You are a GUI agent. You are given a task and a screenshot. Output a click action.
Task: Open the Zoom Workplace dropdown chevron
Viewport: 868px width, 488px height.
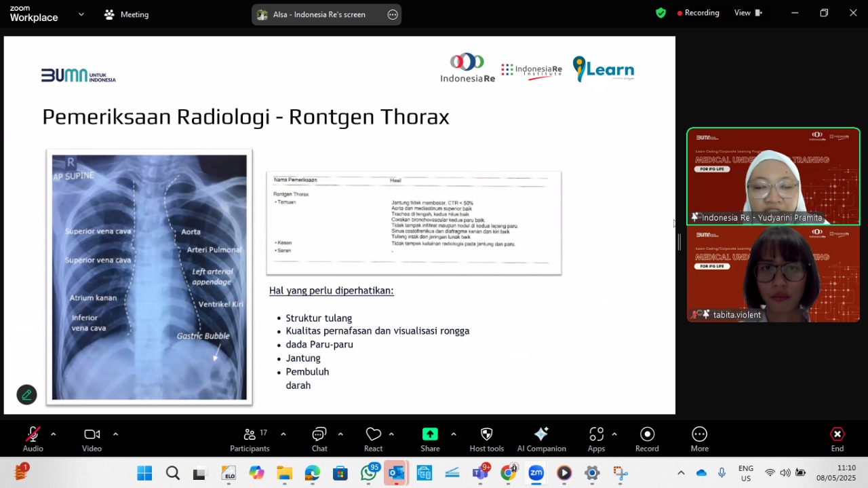[81, 14]
